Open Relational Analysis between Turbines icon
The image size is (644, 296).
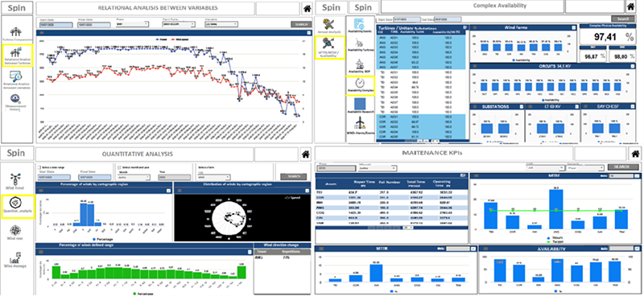pyautogui.click(x=17, y=51)
